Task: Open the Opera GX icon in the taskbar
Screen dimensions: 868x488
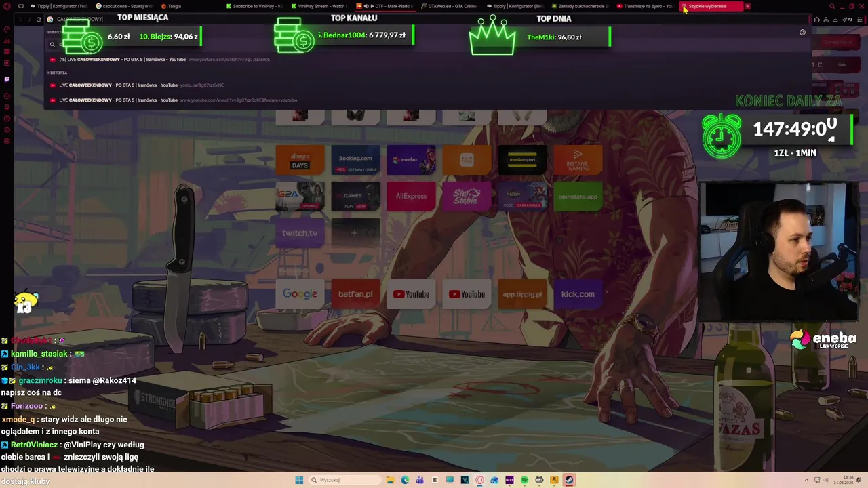Action: [x=479, y=480]
